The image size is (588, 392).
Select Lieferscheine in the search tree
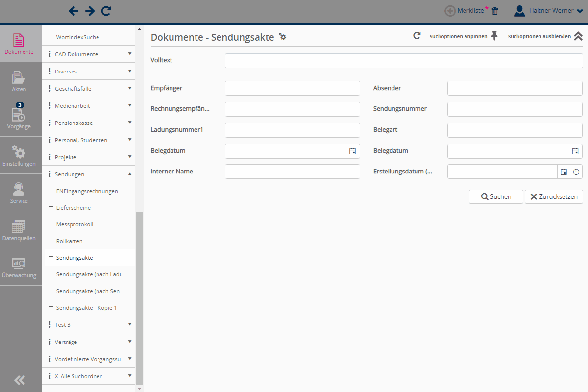[x=73, y=208]
